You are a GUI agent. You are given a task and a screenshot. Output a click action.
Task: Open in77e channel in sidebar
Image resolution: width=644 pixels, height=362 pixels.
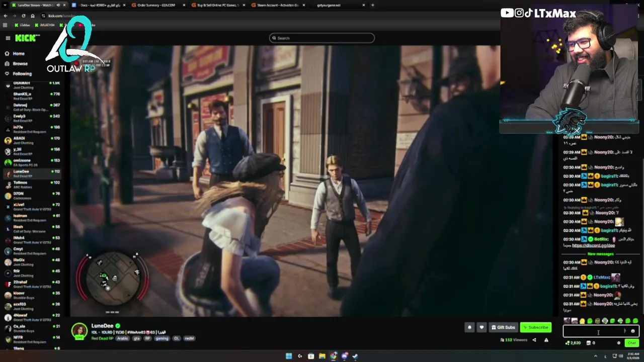31,129
